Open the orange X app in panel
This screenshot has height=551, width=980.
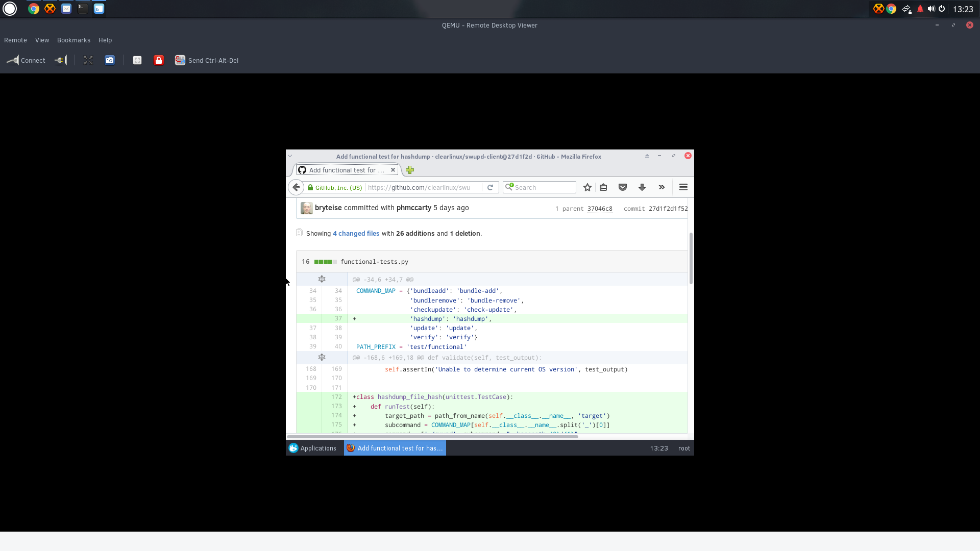pyautogui.click(x=50, y=9)
